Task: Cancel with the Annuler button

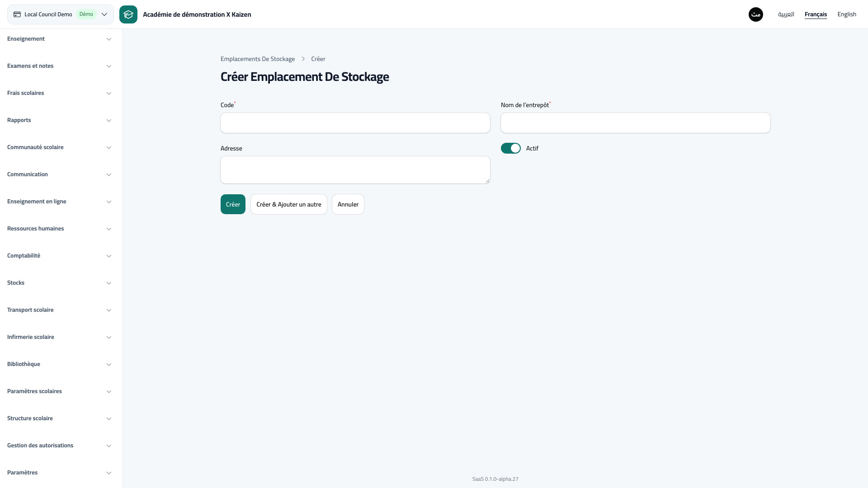Action: tap(348, 204)
